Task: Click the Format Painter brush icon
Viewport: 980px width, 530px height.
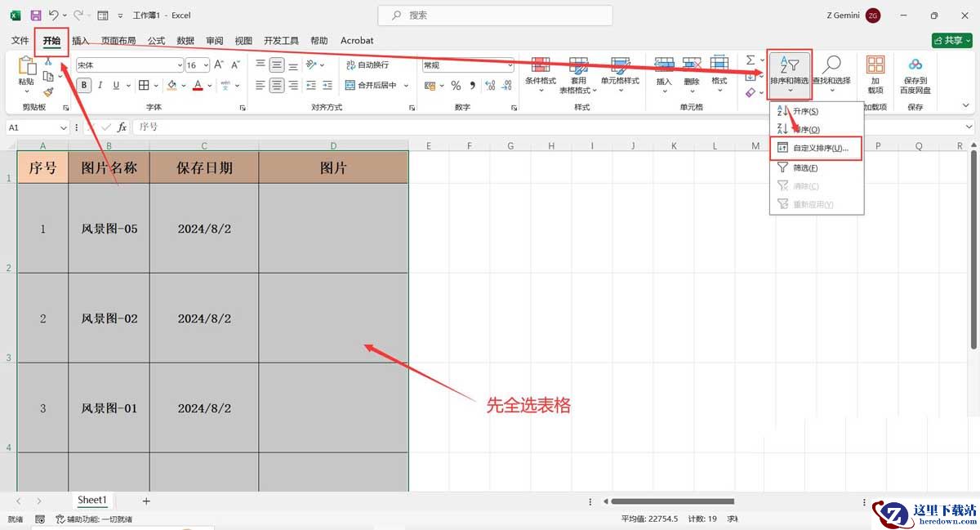Action: coord(48,92)
